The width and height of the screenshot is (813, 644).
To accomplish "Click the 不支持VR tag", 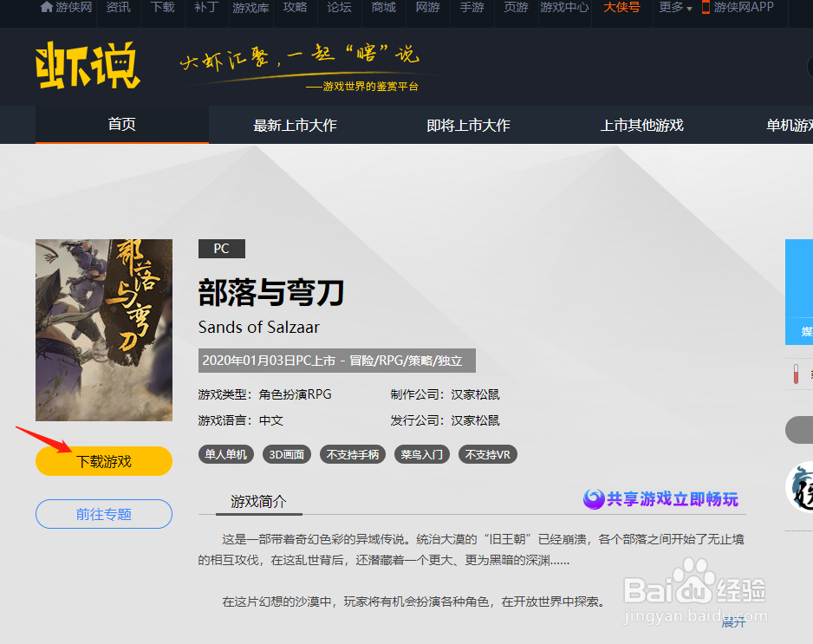I will pos(487,454).
